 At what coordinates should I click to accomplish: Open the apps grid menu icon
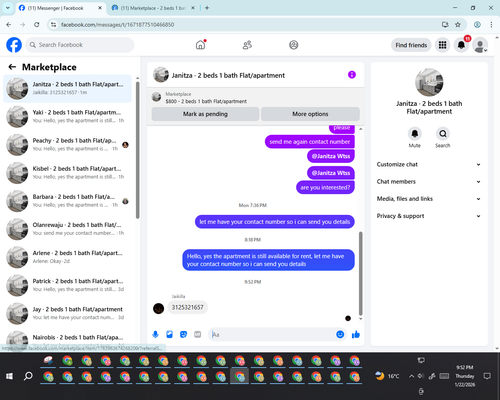pos(442,45)
